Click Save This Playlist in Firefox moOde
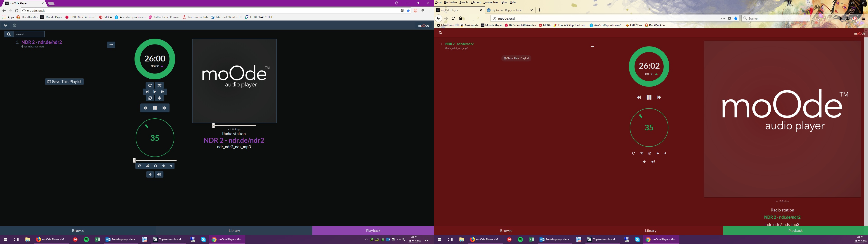 coord(516,58)
